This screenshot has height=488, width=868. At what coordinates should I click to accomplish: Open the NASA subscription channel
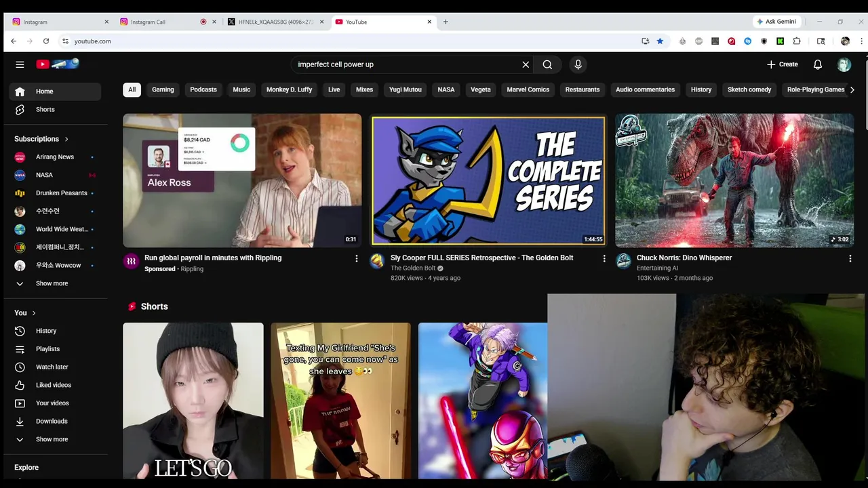[x=55, y=175]
